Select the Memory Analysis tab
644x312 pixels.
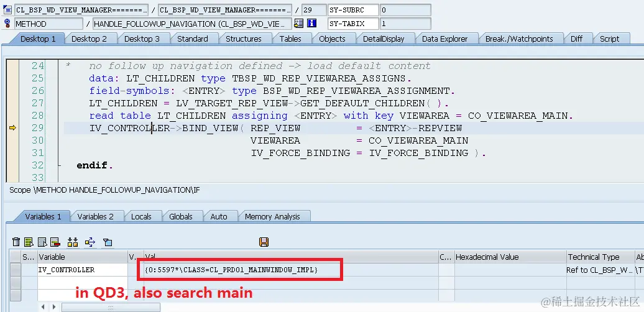(x=272, y=216)
